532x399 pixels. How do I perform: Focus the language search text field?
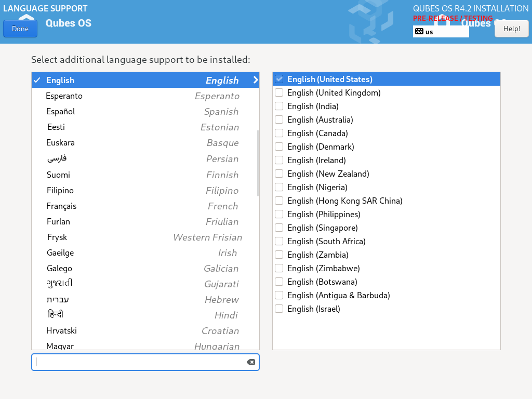point(139,362)
